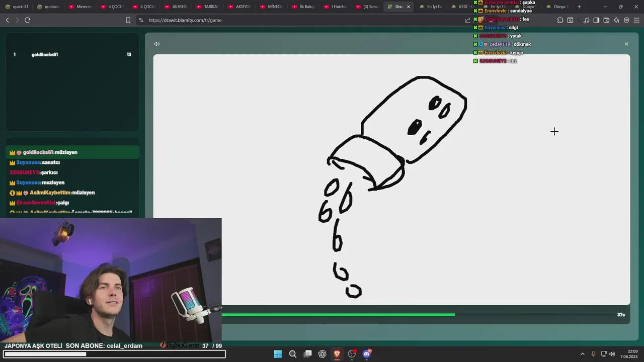Viewport: 644px width, 362px height.
Task: Reload the drawit.blamity.com page
Action: (27, 20)
